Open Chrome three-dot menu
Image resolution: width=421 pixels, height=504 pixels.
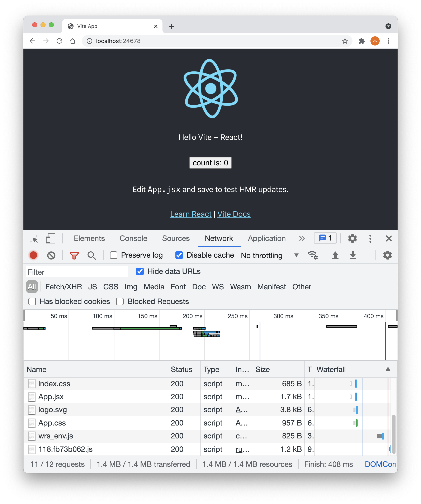click(x=388, y=41)
